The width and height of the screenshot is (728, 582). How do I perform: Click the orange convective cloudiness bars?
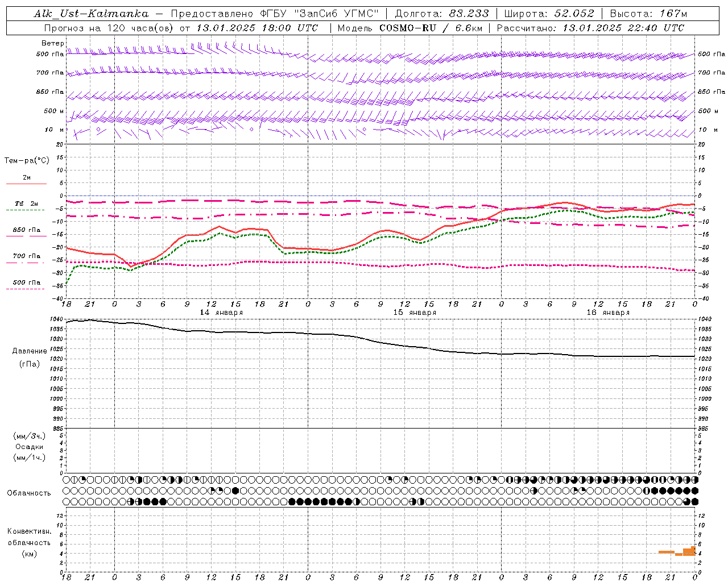[677, 551]
